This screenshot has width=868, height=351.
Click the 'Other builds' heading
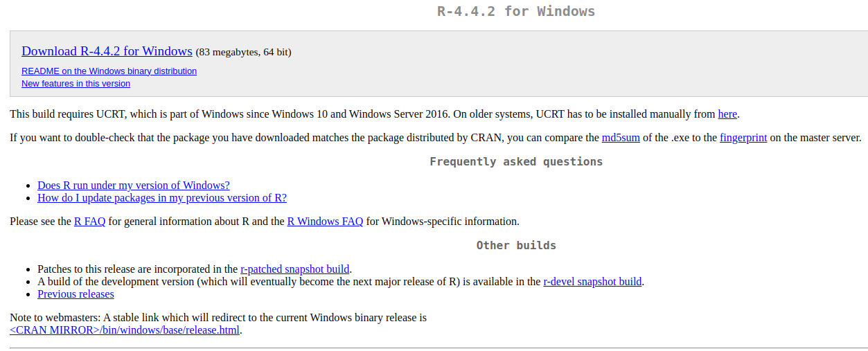(516, 246)
